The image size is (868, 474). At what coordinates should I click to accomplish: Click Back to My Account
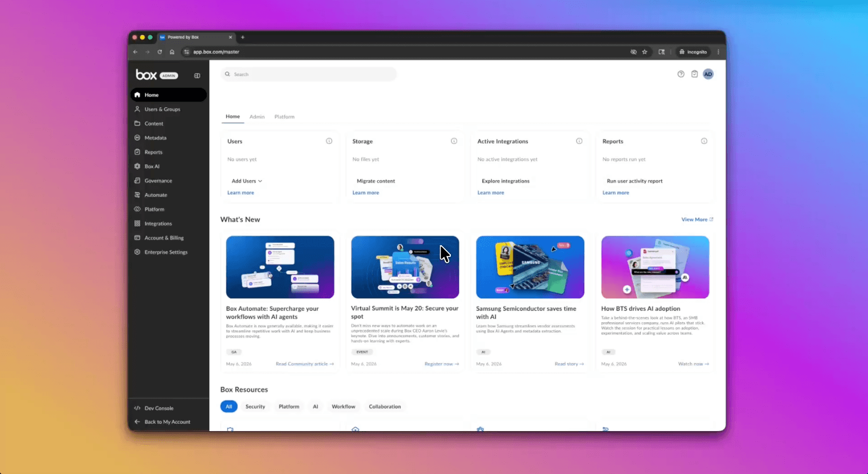coord(168,422)
